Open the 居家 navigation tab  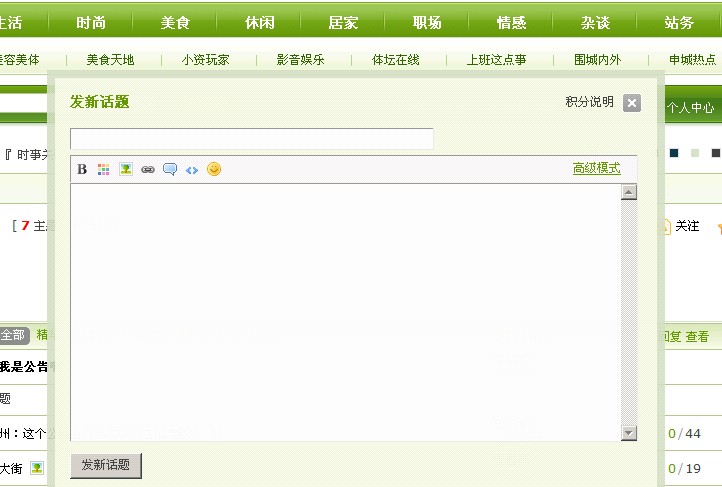(343, 23)
